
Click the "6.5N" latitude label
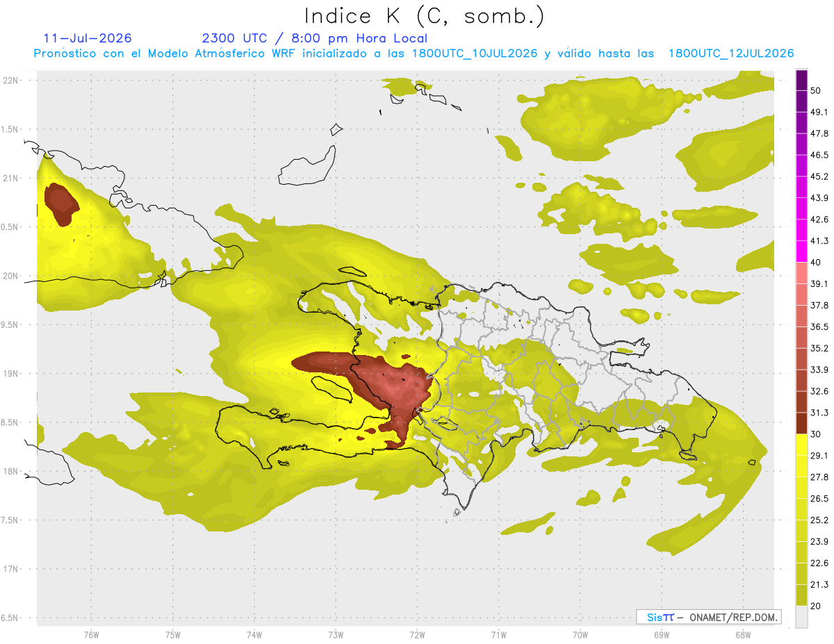tap(10, 618)
